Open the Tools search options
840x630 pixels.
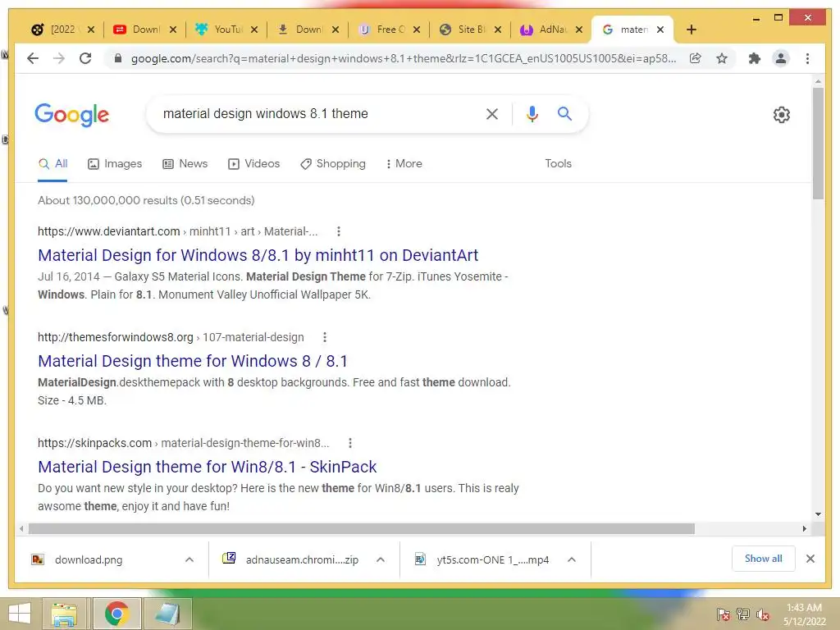coord(558,163)
